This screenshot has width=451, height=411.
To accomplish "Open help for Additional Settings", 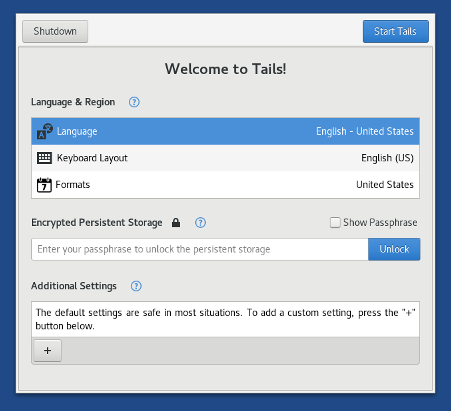I will point(136,286).
